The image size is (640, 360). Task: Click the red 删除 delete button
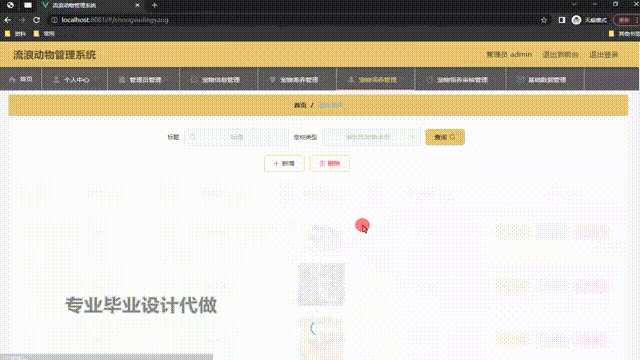click(x=330, y=163)
